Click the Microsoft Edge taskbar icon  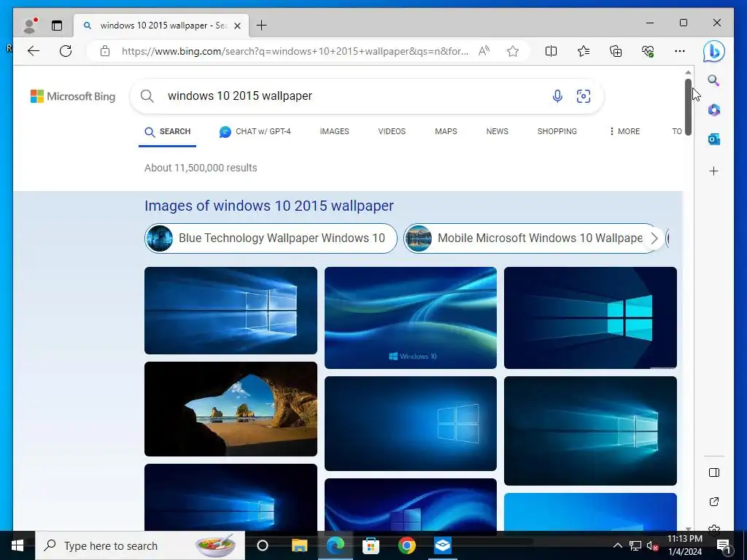coord(336,545)
